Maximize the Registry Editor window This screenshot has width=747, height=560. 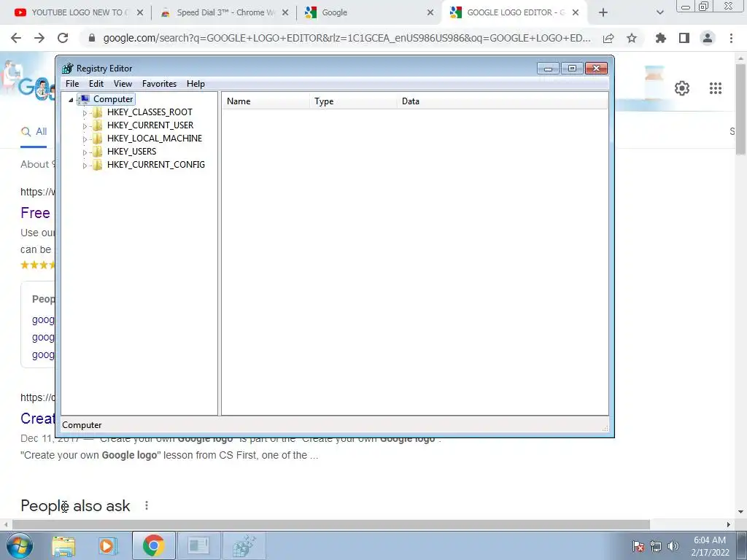point(572,69)
